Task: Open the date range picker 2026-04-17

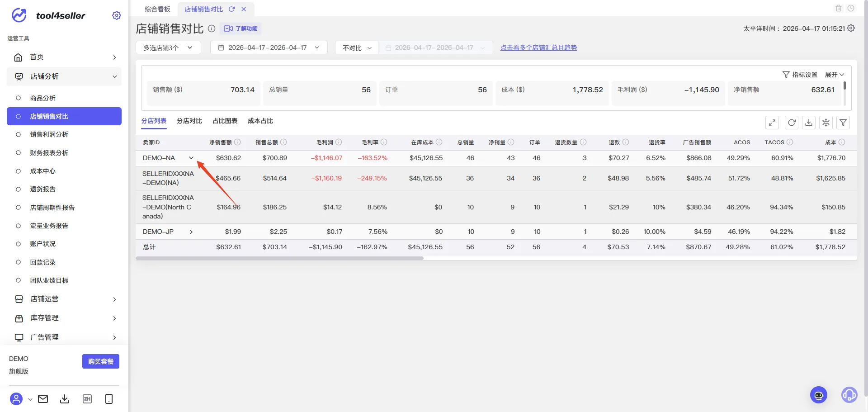Action: coord(269,47)
